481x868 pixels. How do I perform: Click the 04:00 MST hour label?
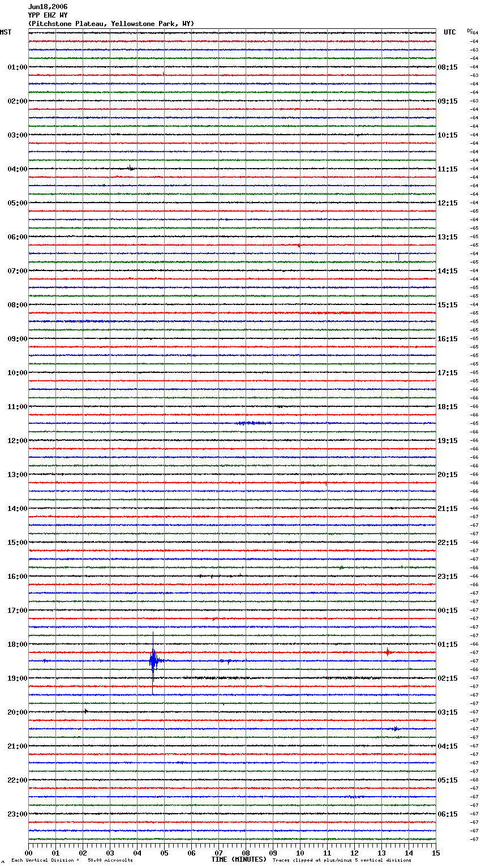(18, 169)
